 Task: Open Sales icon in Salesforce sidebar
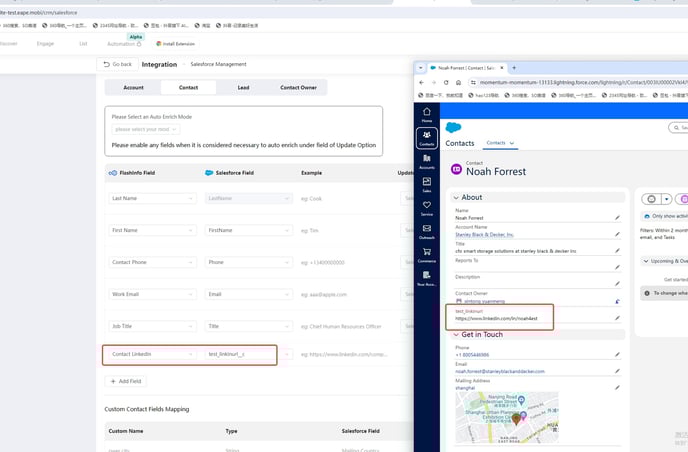[426, 184]
